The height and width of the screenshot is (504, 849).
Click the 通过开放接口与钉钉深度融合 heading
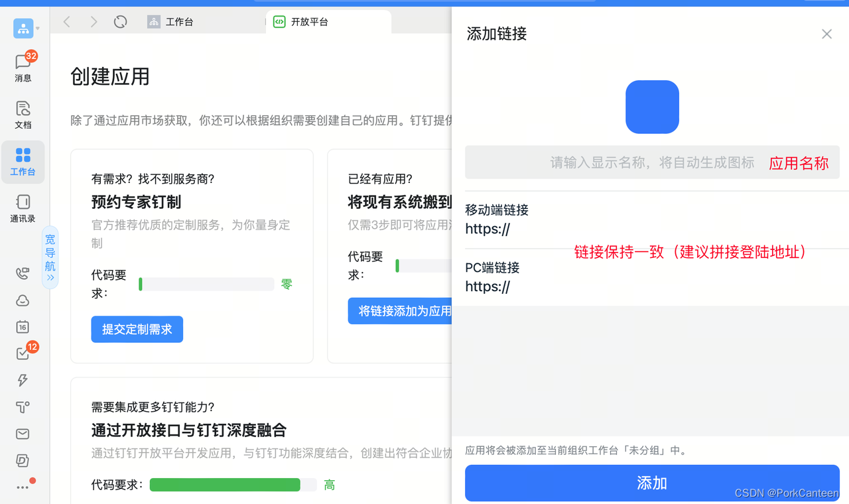[189, 430]
